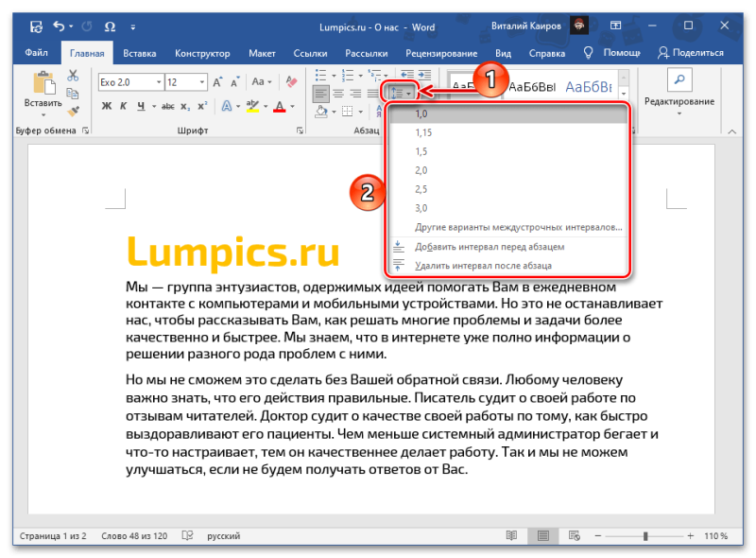
Task: Align paragraph text to the right
Action: click(356, 94)
